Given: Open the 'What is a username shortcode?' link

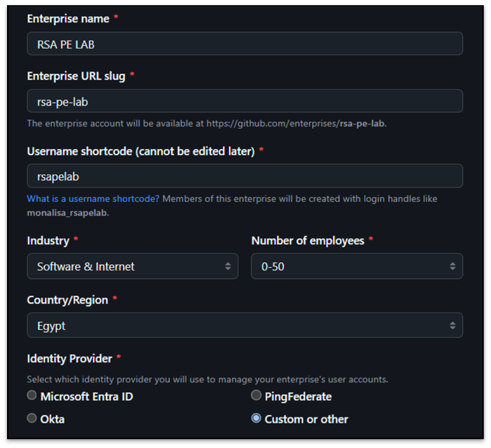Looking at the screenshot, I should coord(93,199).
